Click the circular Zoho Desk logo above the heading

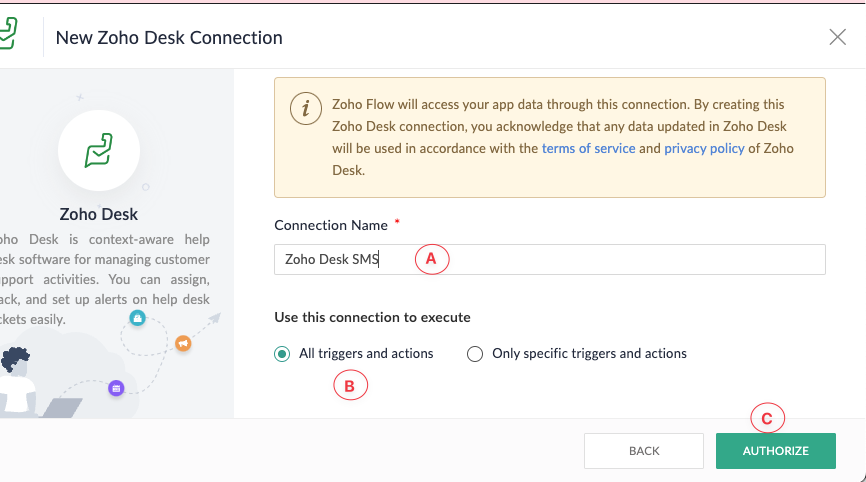pyautogui.click(x=99, y=150)
